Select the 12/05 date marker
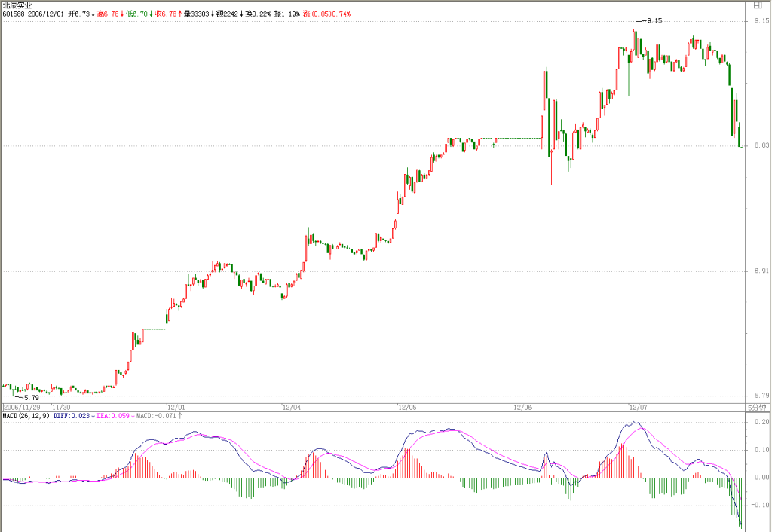This screenshot has width=772, height=532. pyautogui.click(x=407, y=408)
